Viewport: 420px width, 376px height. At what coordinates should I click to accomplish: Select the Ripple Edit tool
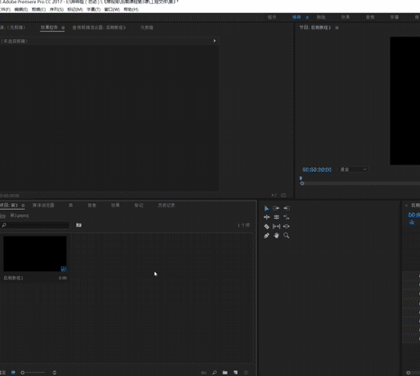pos(266,217)
